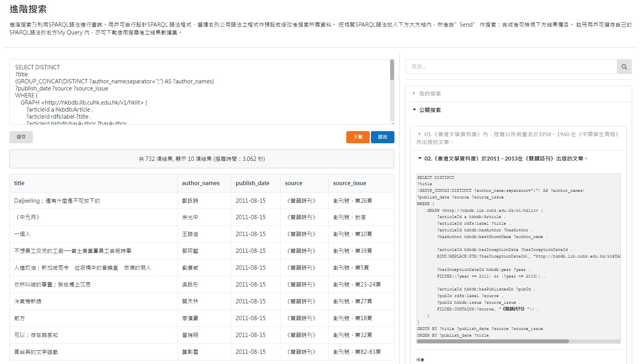This screenshot has width=640, height=364.
Task: Select the row titled 不想員工交流的工廠
Action: 202,251
